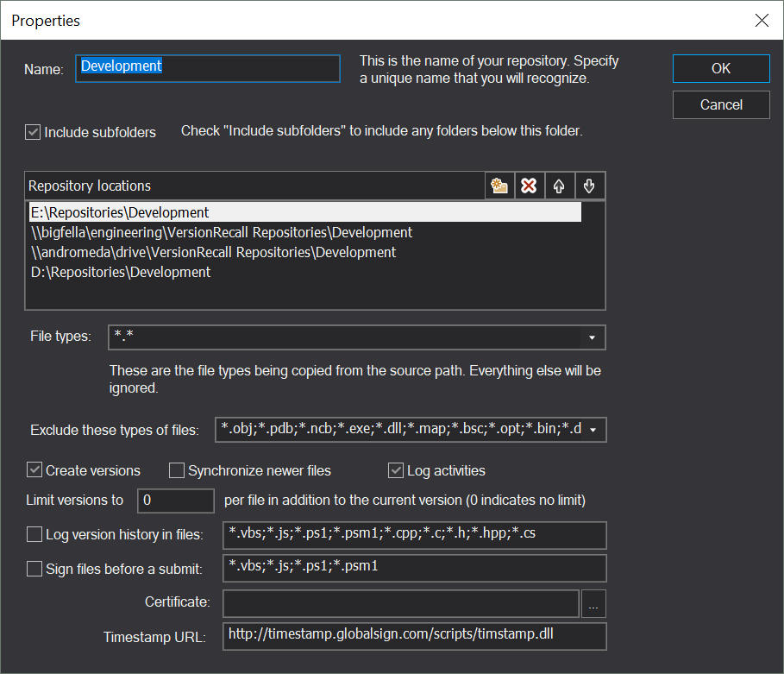Close the Properties dialog window
Screen dimensions: 784x674
click(762, 21)
